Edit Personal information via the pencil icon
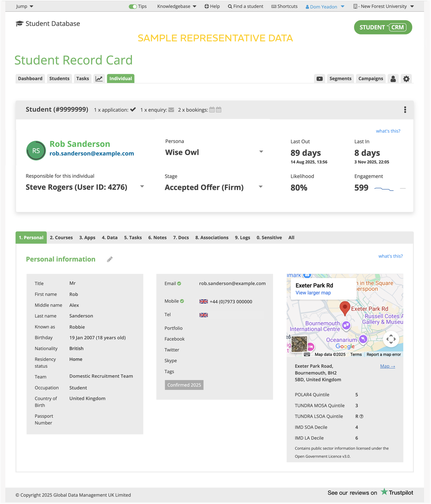Viewport: 431px width, 504px height. click(x=109, y=259)
